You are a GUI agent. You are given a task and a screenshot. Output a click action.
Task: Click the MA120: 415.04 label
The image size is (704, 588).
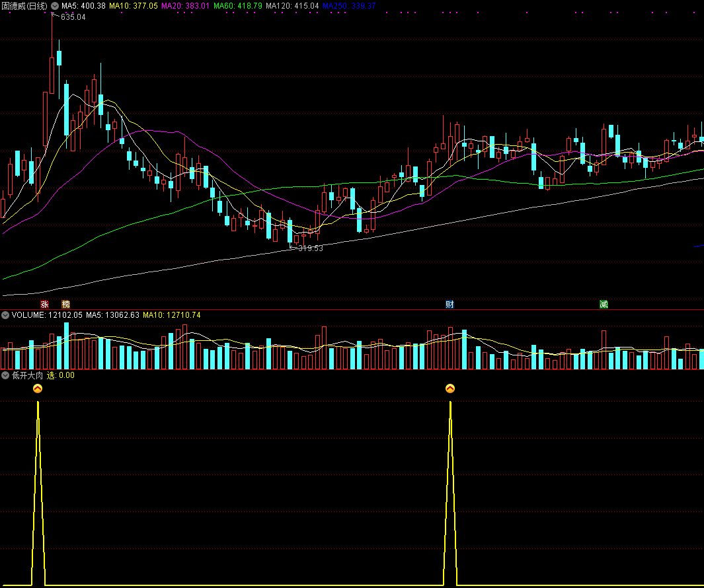292,6
